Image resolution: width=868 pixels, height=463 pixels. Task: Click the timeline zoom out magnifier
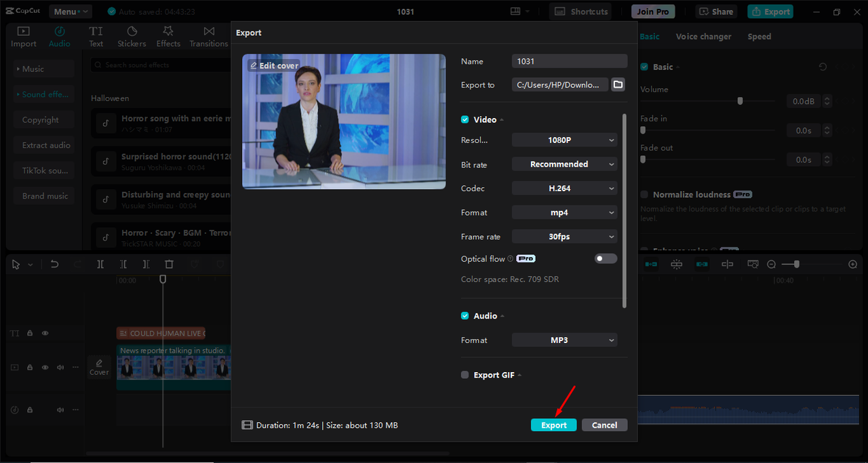coord(771,264)
